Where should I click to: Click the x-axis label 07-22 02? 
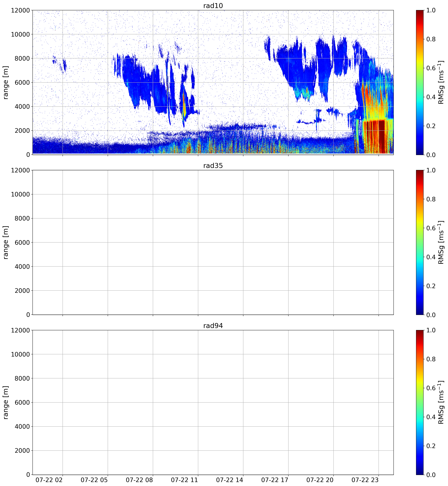[x=49, y=480]
